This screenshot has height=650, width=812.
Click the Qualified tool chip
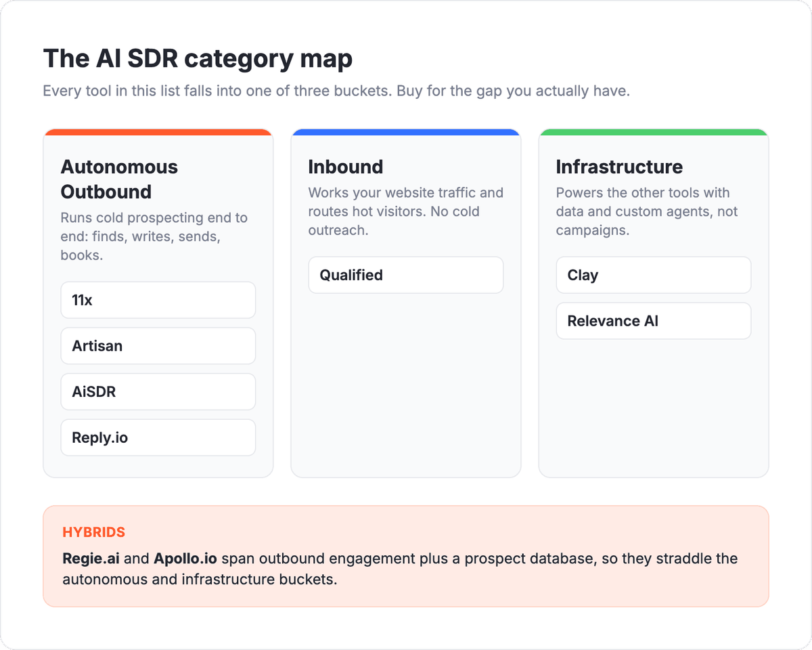(x=406, y=275)
